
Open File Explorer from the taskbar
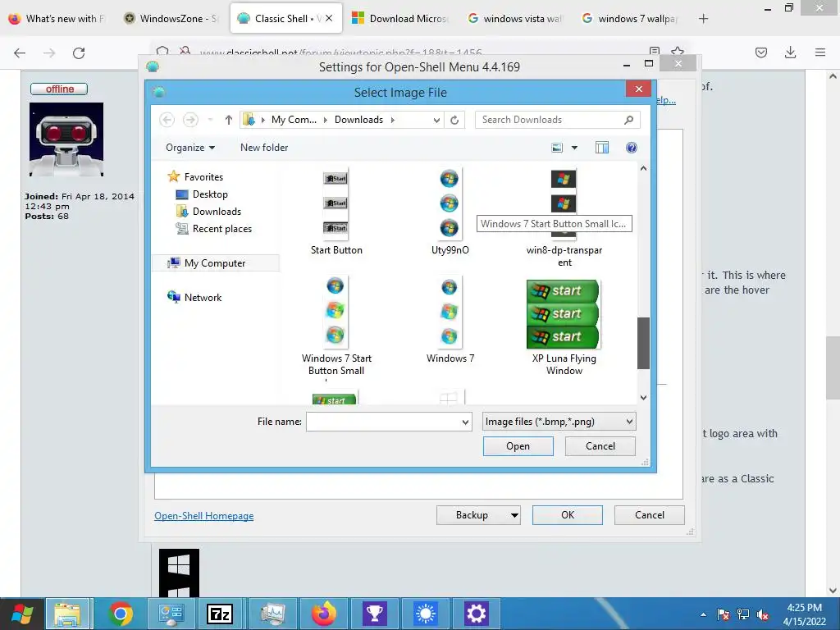click(x=67, y=614)
